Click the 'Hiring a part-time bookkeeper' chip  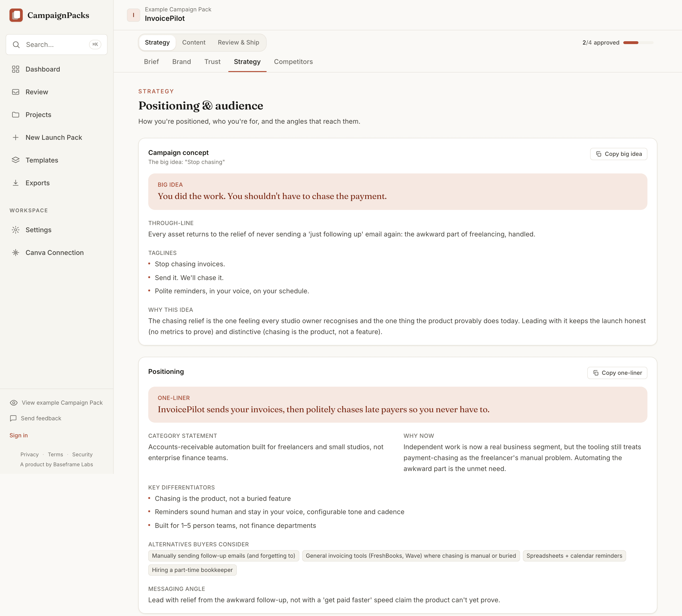point(192,570)
